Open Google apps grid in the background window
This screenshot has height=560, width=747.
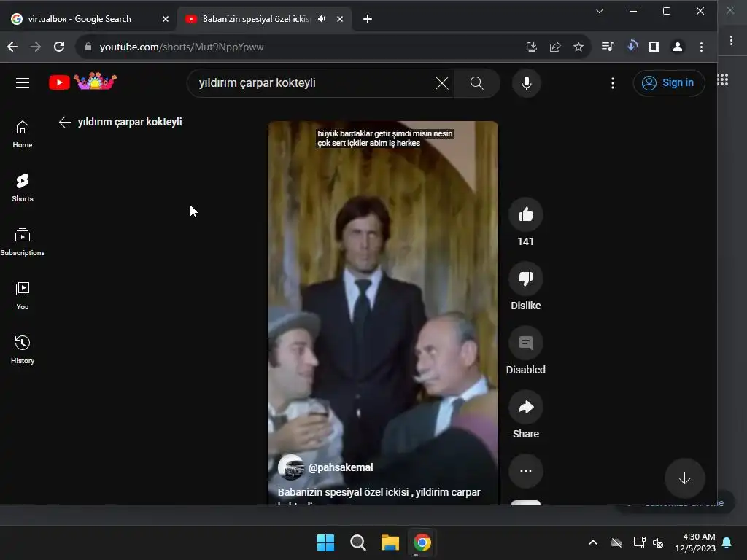(x=723, y=80)
